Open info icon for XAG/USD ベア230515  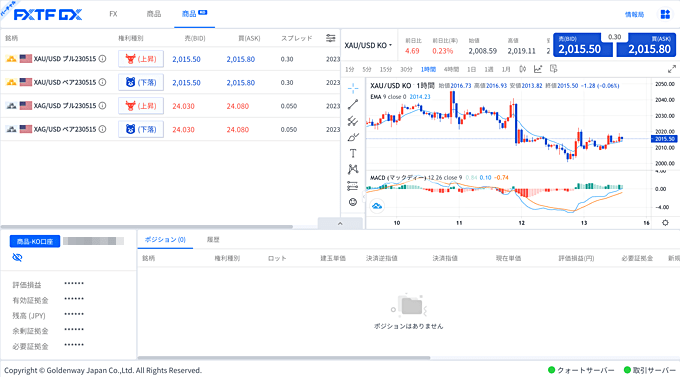(x=102, y=129)
